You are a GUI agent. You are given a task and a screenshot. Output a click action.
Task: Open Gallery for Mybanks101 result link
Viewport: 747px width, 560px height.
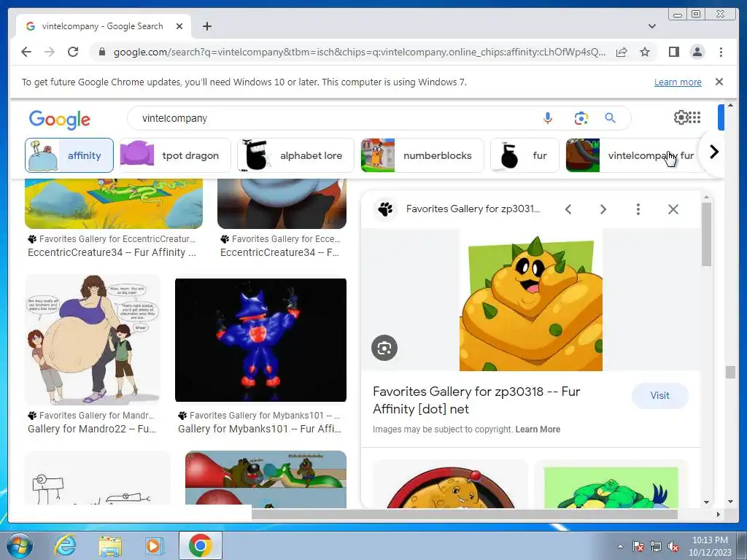260,429
